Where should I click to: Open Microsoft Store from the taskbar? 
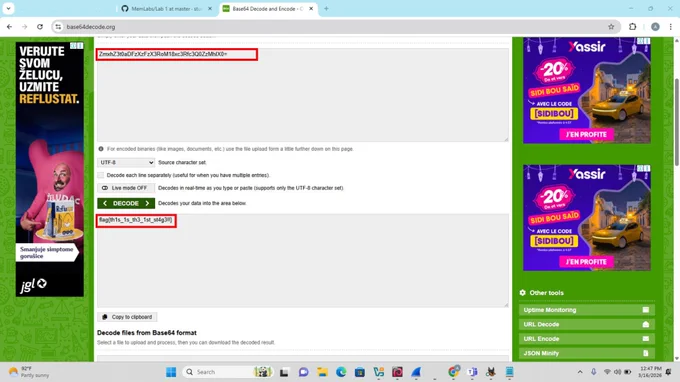[x=360, y=372]
